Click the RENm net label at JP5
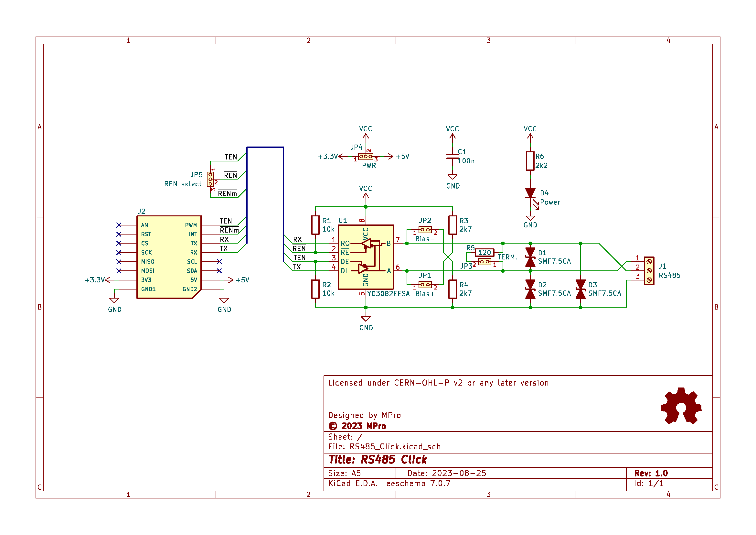 click(228, 193)
